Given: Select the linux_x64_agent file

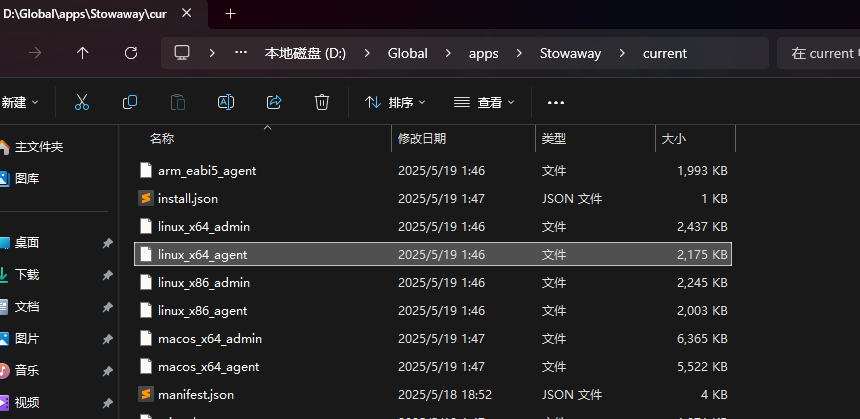Looking at the screenshot, I should [432, 254].
